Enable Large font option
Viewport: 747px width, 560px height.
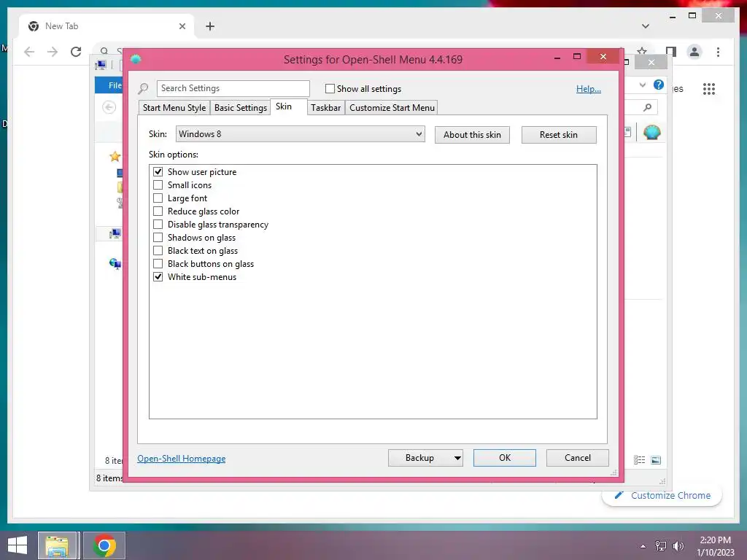coord(158,198)
